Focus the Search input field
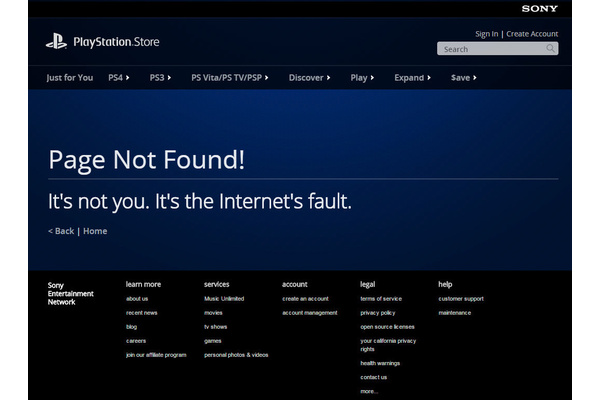The image size is (600, 400). (497, 49)
